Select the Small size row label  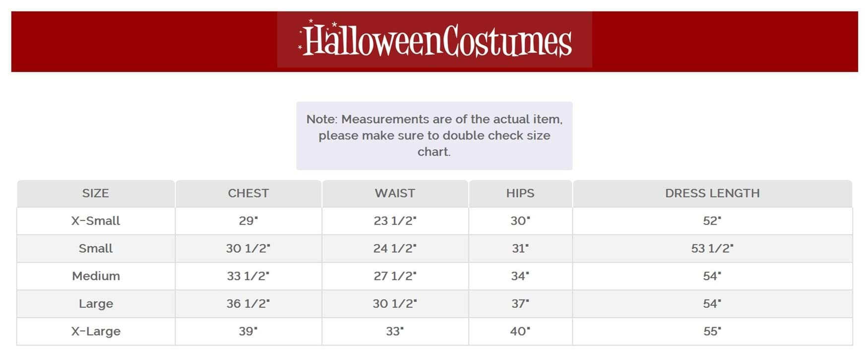coord(95,248)
